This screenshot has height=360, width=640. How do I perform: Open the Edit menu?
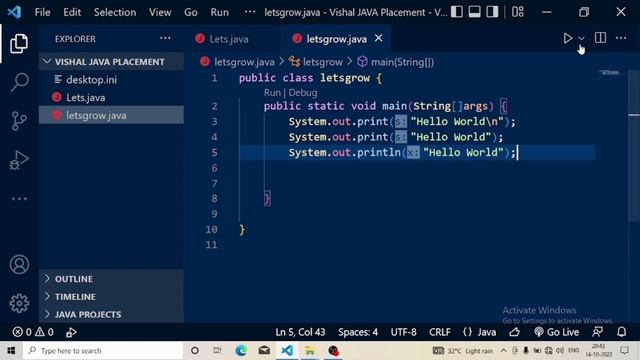(x=72, y=12)
